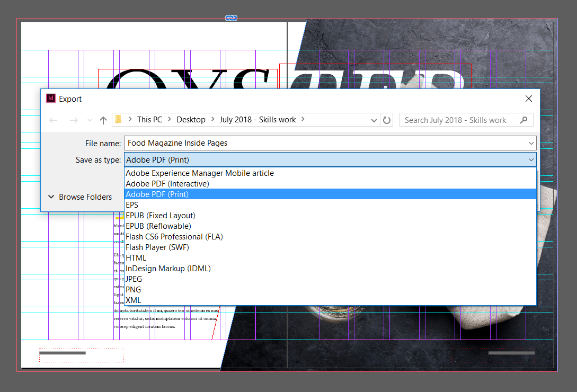Expand the Browse Folders section

click(80, 197)
